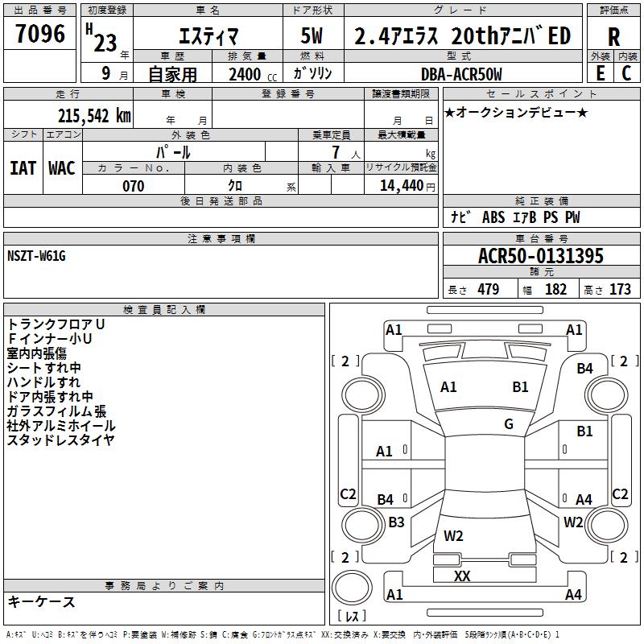Image resolution: width=644 pixels, height=644 pixels.
Task: Click air conditioner value WAC
Action: pos(62,168)
